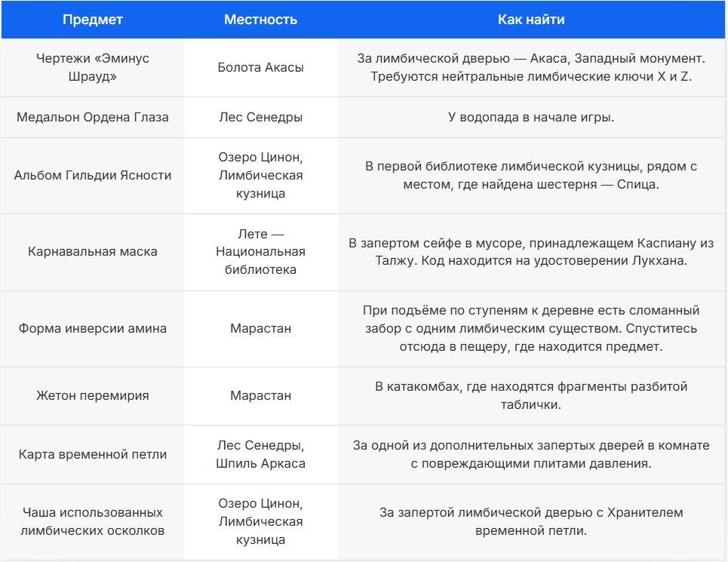This screenshot has height=562, width=728.
Task: Click the «Предмет» column header
Action: click(92, 20)
